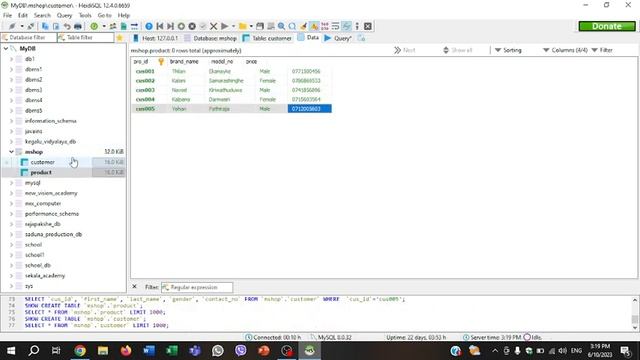Open Google Chrome from the taskbar
The width and height of the screenshot is (640, 360).
click(80, 351)
